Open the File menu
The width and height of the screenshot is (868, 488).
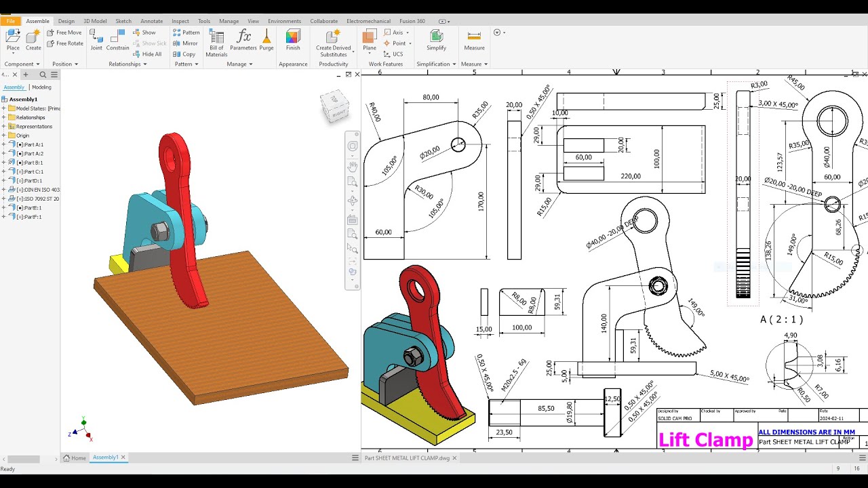pos(10,21)
